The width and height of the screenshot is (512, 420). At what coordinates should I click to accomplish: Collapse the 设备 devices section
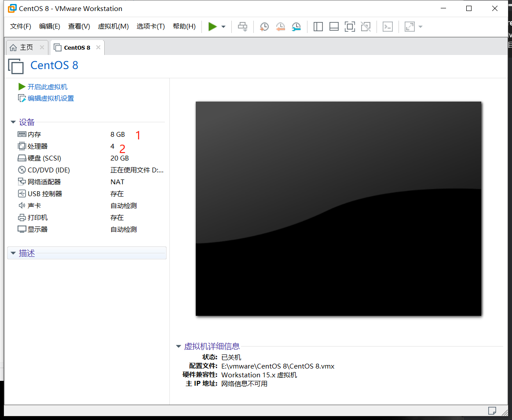13,122
